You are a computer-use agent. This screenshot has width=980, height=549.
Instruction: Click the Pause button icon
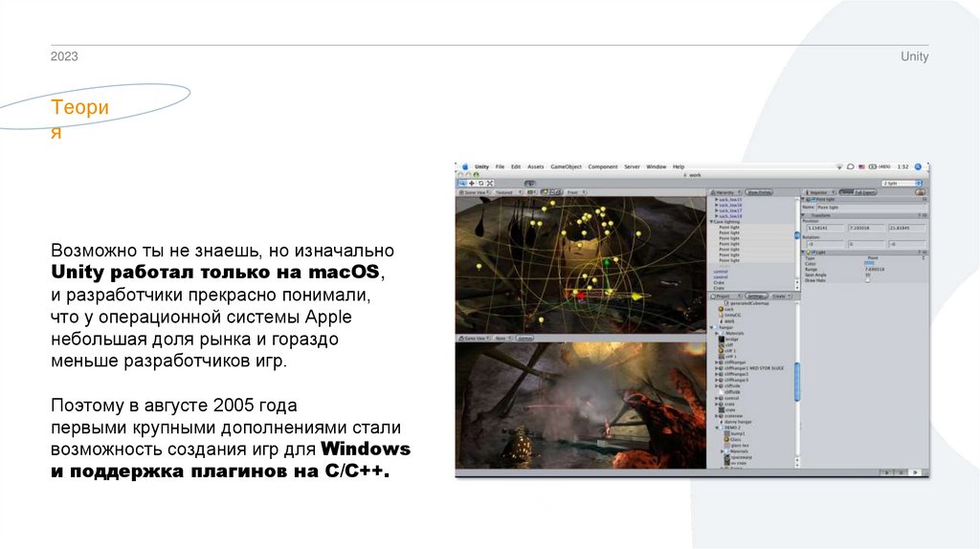coord(901,472)
